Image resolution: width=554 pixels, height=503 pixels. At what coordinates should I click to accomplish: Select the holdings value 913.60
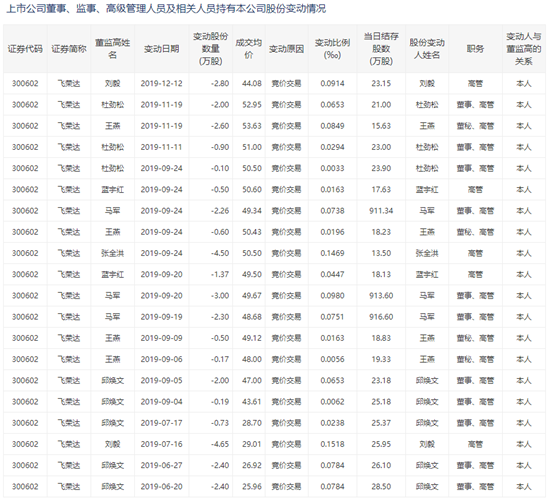coord(381,296)
